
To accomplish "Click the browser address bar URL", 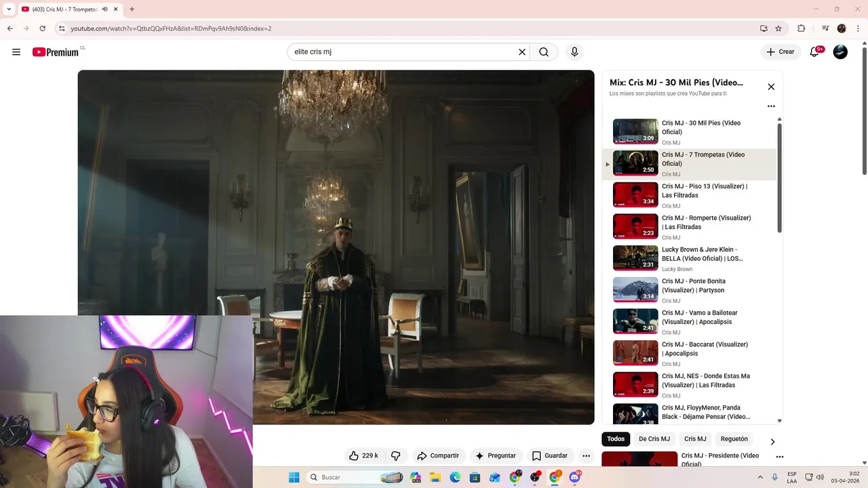I will 171,28.
